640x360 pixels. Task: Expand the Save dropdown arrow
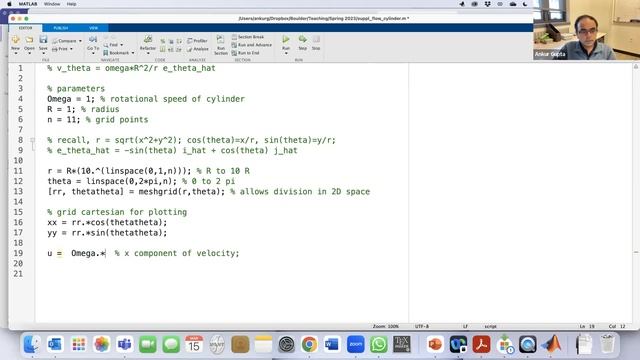tap(43, 53)
